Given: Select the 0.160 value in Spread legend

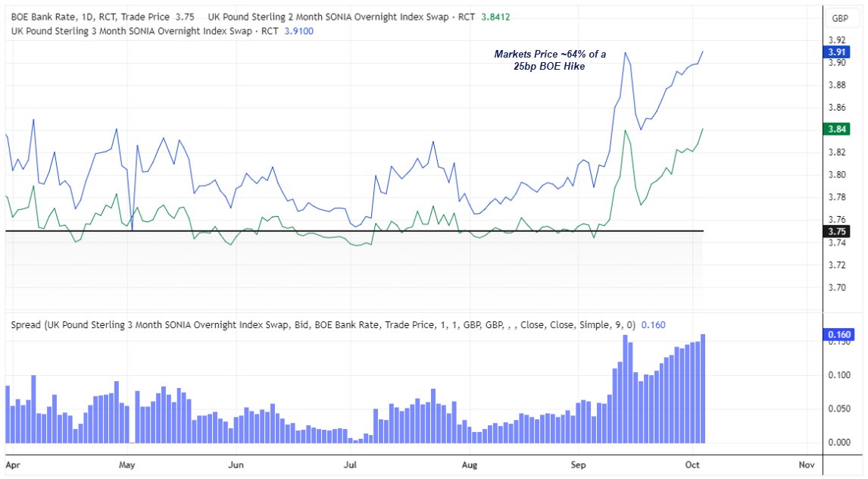Looking at the screenshot, I should pos(653,325).
